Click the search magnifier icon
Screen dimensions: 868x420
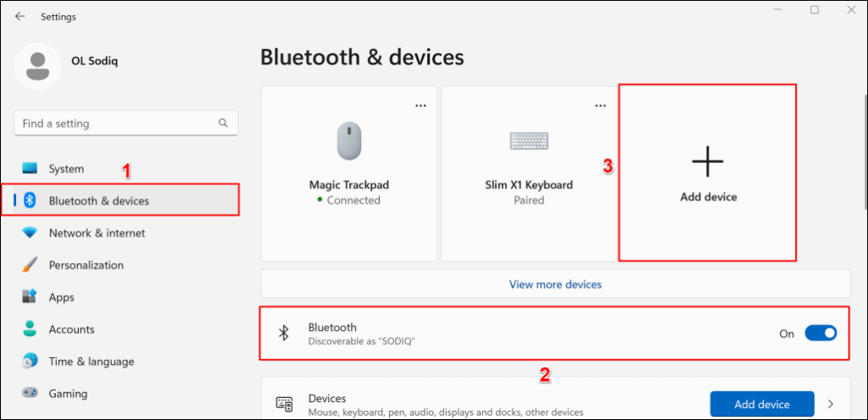224,124
